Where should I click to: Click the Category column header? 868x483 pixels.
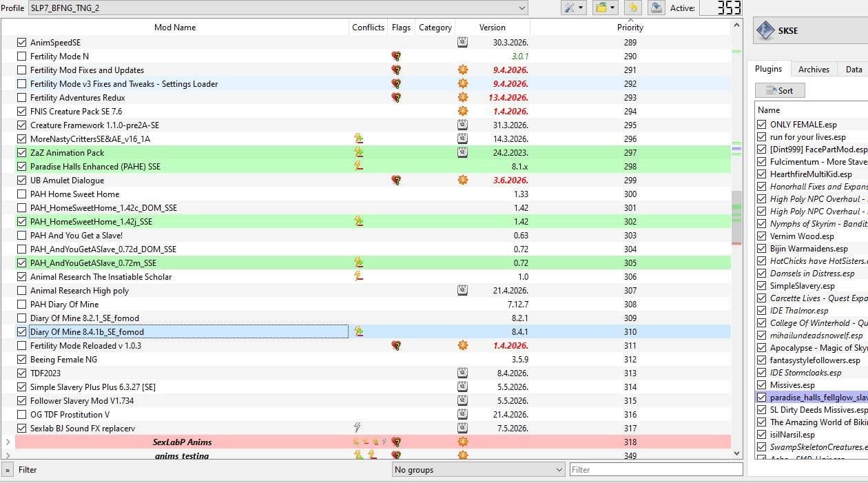(435, 28)
